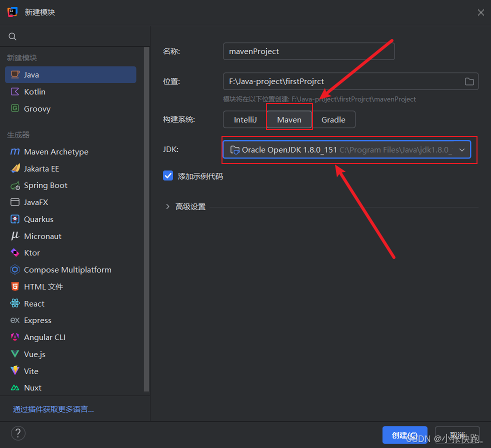
Task: Select Maven Archetype generator
Action: coord(70,152)
